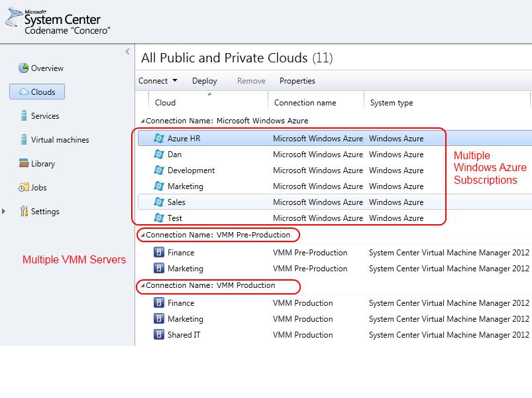The width and height of the screenshot is (532, 398).
Task: Open Properties in the toolbar
Action: (x=297, y=81)
